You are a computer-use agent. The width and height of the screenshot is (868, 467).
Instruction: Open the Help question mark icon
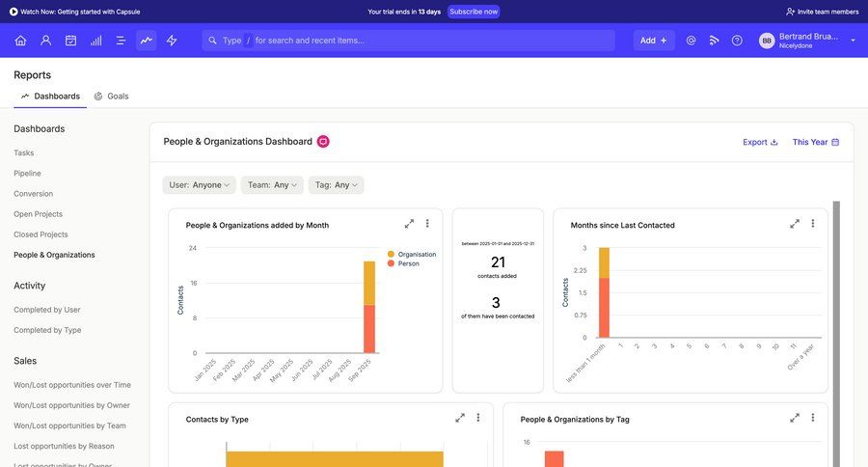click(x=737, y=41)
